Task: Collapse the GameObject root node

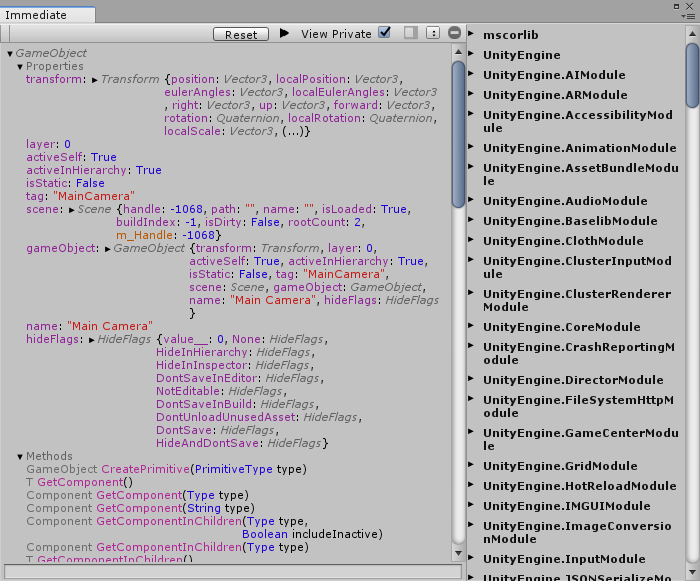Action: [10, 54]
